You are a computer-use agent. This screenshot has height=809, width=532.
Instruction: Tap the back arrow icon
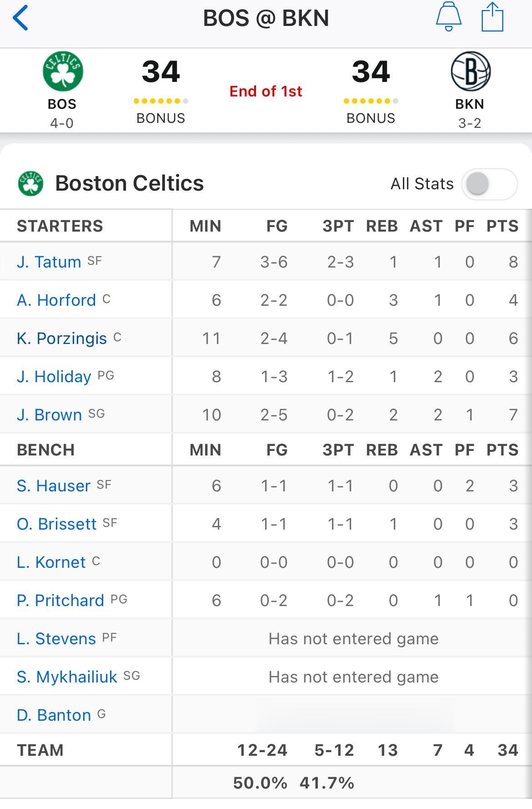pos(20,18)
